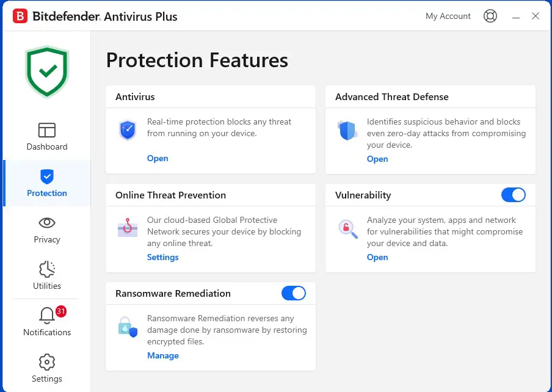This screenshot has width=552, height=392.
Task: Click the account profile icon top right
Action: [490, 16]
